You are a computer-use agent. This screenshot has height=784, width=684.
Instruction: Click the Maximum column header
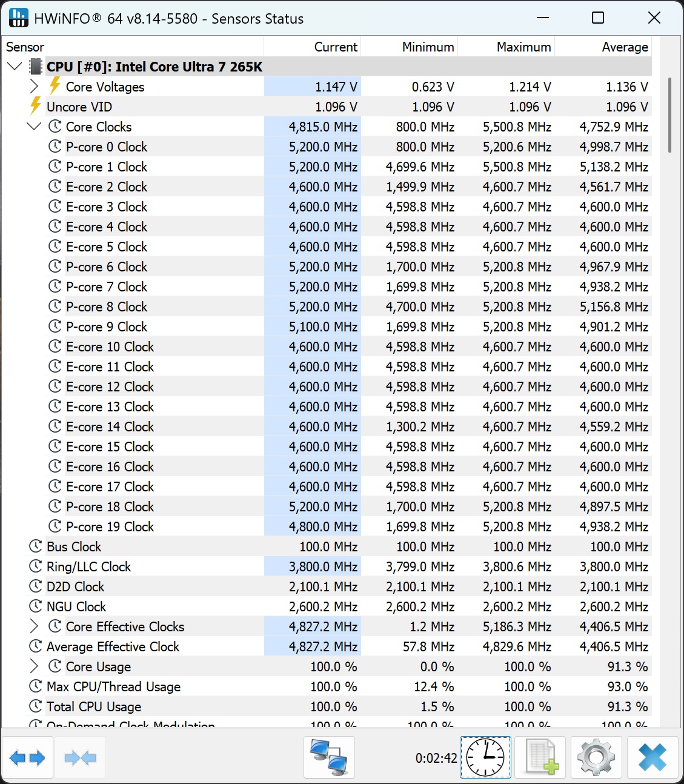click(x=523, y=47)
